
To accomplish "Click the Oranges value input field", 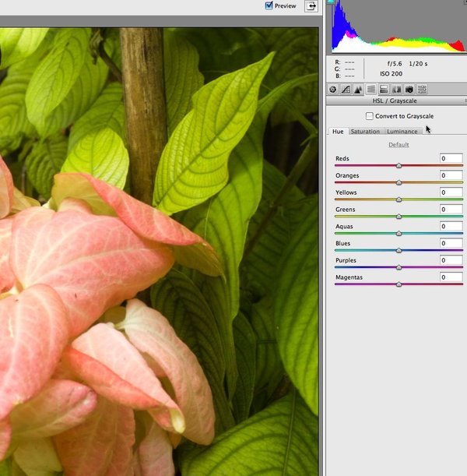I will click(451, 175).
